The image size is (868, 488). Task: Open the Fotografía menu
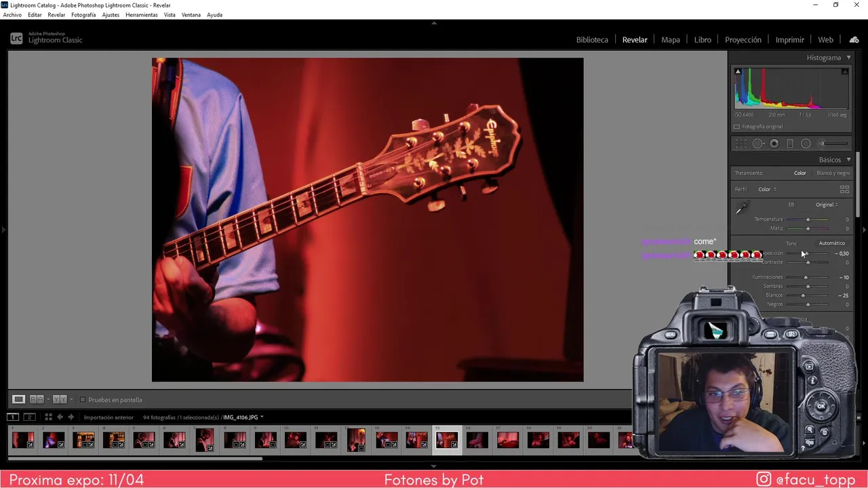pyautogui.click(x=83, y=15)
